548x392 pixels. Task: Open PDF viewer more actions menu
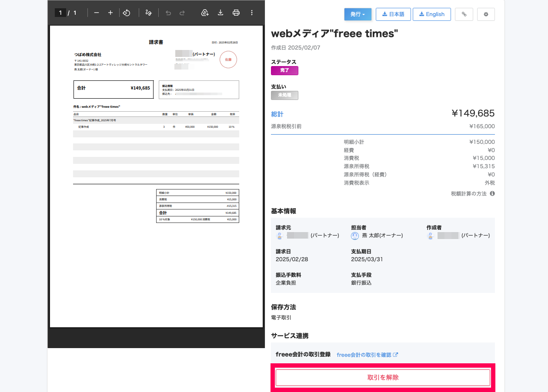click(252, 13)
